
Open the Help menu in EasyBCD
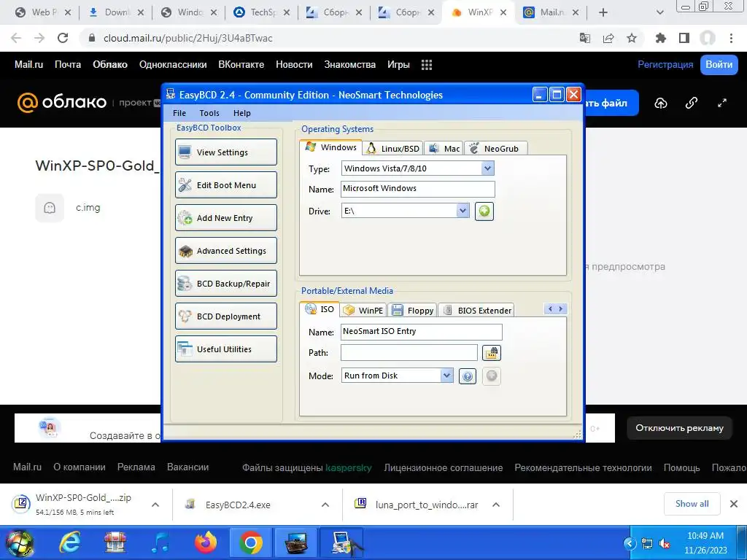(x=241, y=113)
